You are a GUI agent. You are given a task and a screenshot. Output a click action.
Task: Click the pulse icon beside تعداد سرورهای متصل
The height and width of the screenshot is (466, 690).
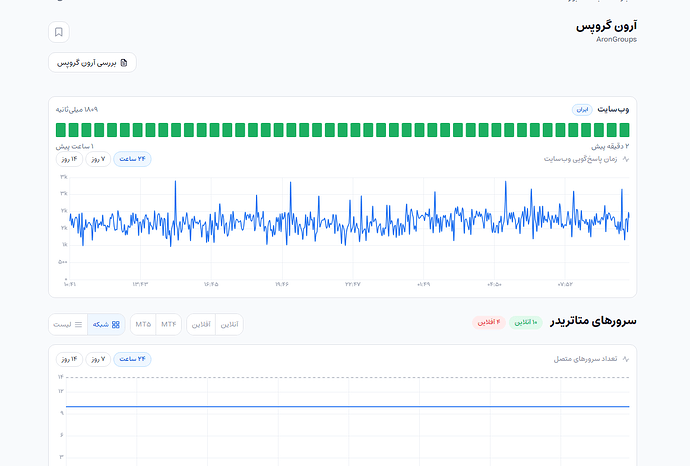(626, 359)
